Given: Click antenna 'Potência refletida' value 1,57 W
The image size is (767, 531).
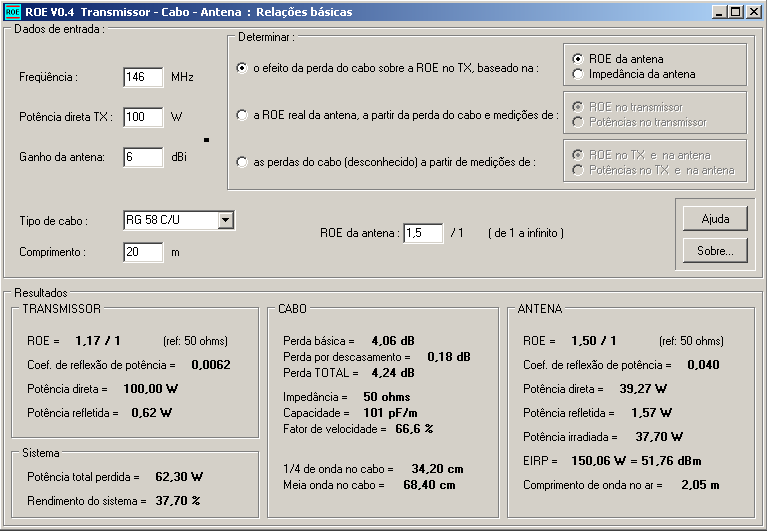Looking at the screenshot, I should click(652, 413).
